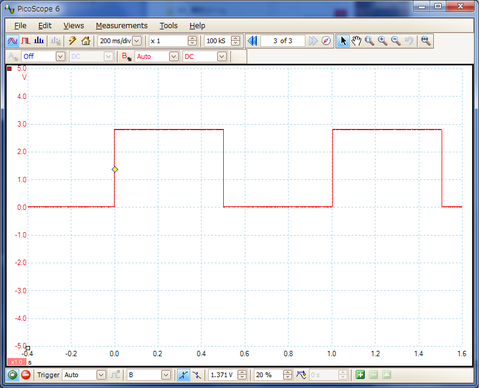This screenshot has width=480, height=388.
Task: Click the Home icon in toolbar
Action: pyautogui.click(x=86, y=41)
